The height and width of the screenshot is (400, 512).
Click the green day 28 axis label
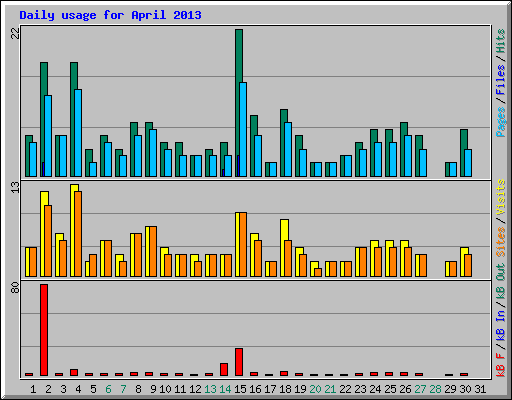(435, 389)
